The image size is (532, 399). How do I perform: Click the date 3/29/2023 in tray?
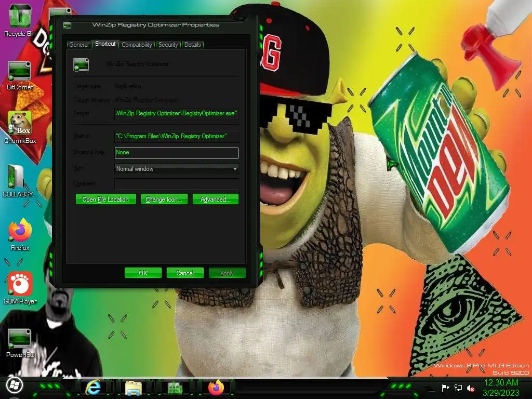click(501, 393)
